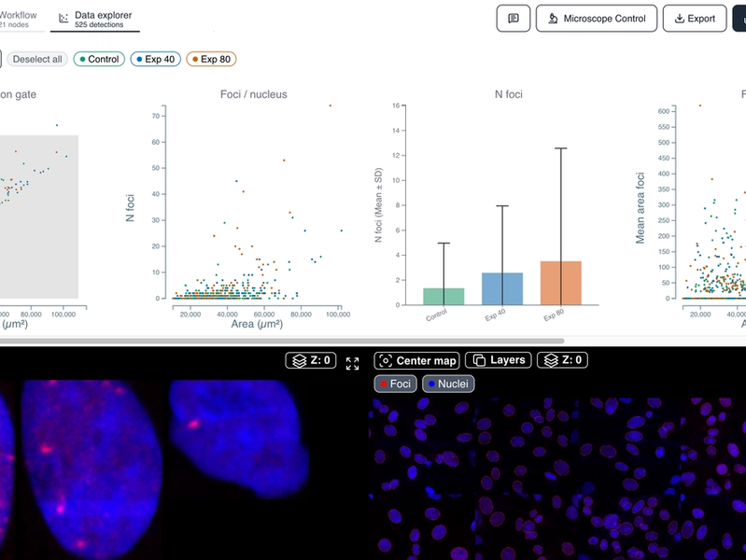Click the orange Exp 80 bar in N foci chart
The image size is (746, 560).
click(561, 283)
